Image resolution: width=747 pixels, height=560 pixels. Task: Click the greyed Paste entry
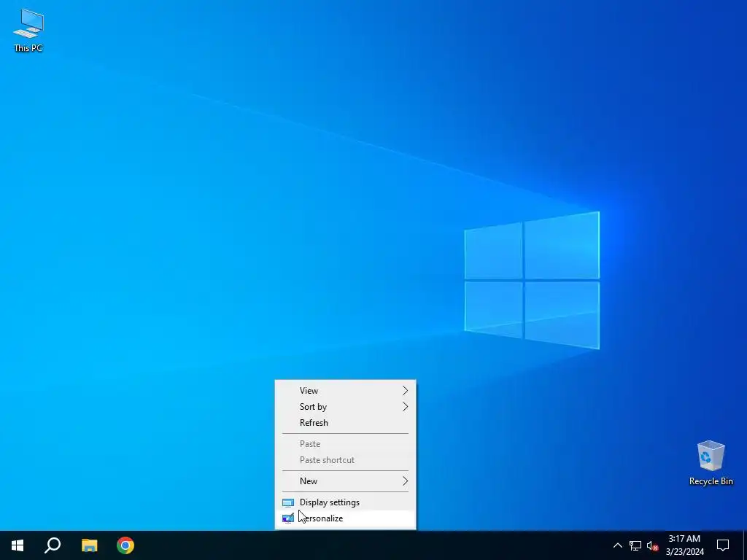tap(345, 444)
